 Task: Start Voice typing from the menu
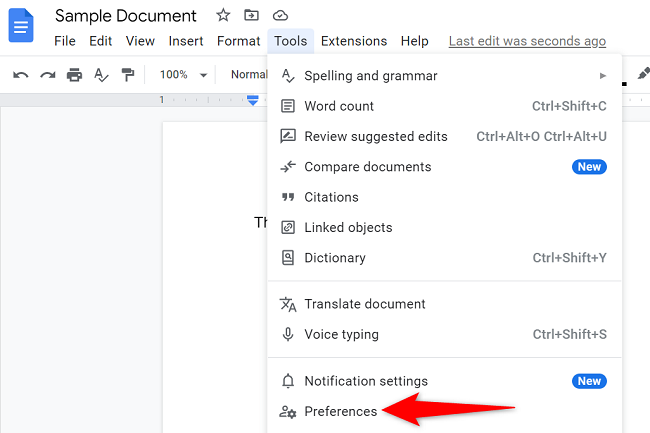341,334
